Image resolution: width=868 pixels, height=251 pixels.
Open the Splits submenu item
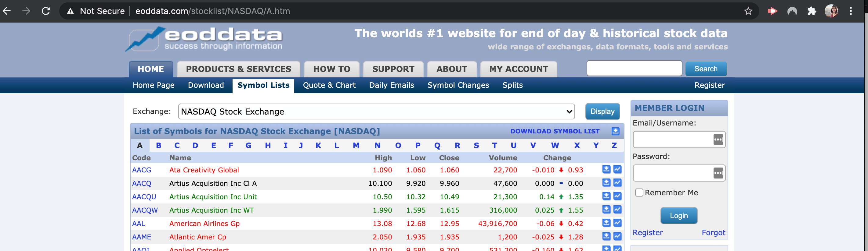512,85
